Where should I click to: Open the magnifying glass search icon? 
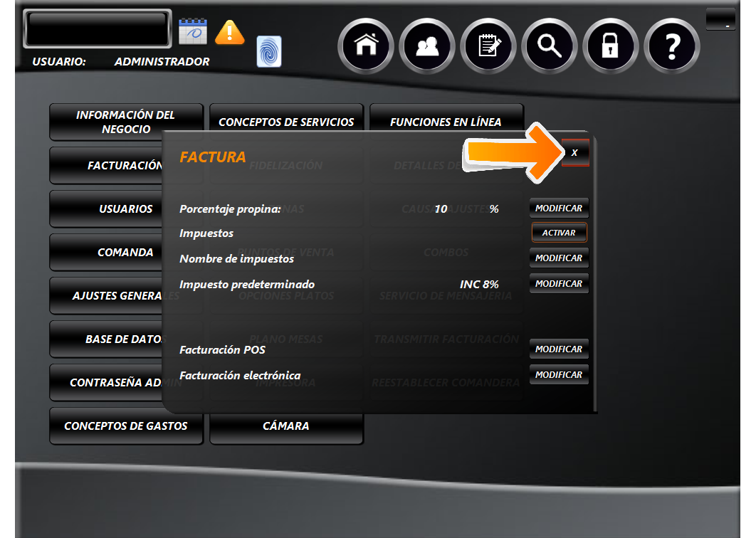pos(550,46)
